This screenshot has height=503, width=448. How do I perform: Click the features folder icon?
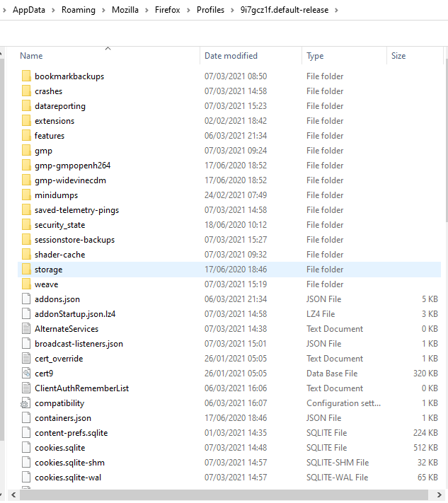(26, 135)
